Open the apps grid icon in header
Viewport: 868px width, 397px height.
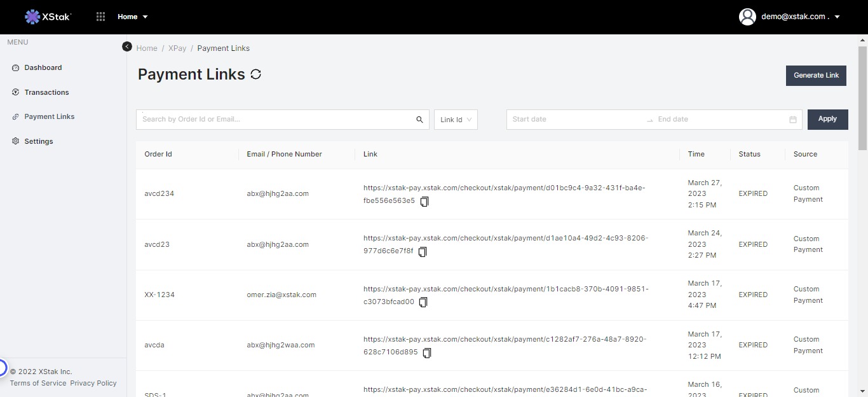tap(100, 17)
